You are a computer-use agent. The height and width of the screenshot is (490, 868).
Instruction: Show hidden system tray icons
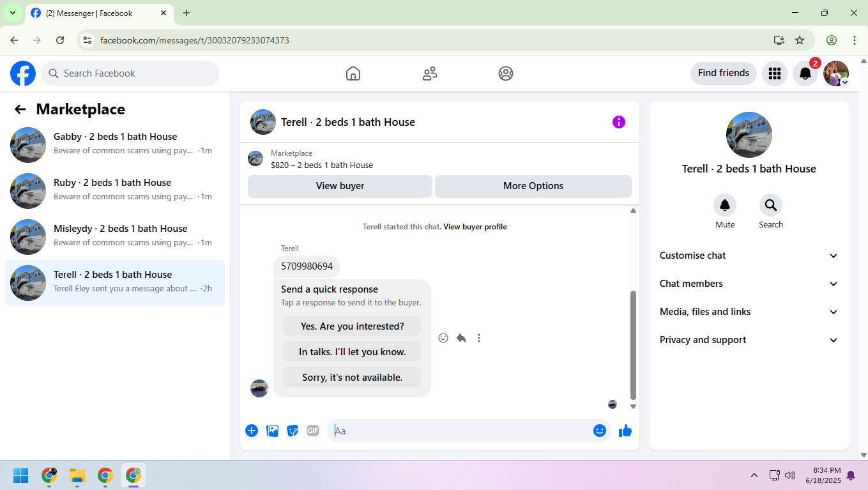(754, 475)
